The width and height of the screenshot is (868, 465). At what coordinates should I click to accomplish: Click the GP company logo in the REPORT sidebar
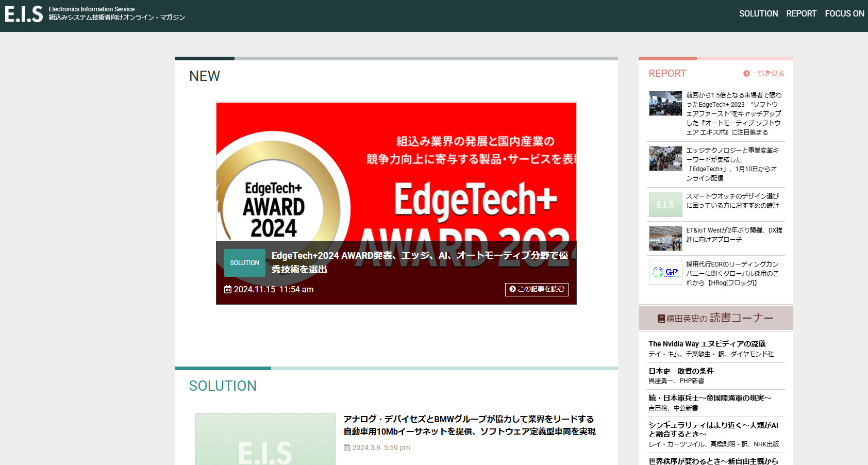click(x=665, y=272)
